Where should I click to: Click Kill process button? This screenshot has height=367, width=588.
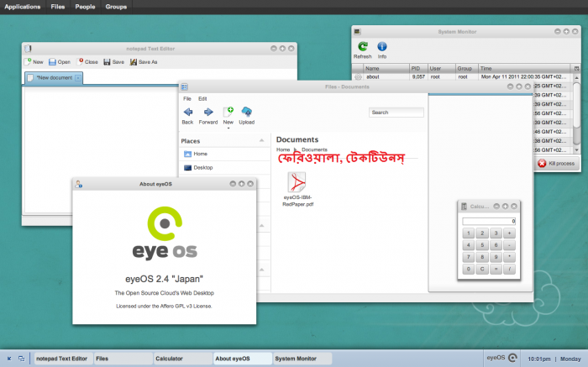(x=556, y=164)
